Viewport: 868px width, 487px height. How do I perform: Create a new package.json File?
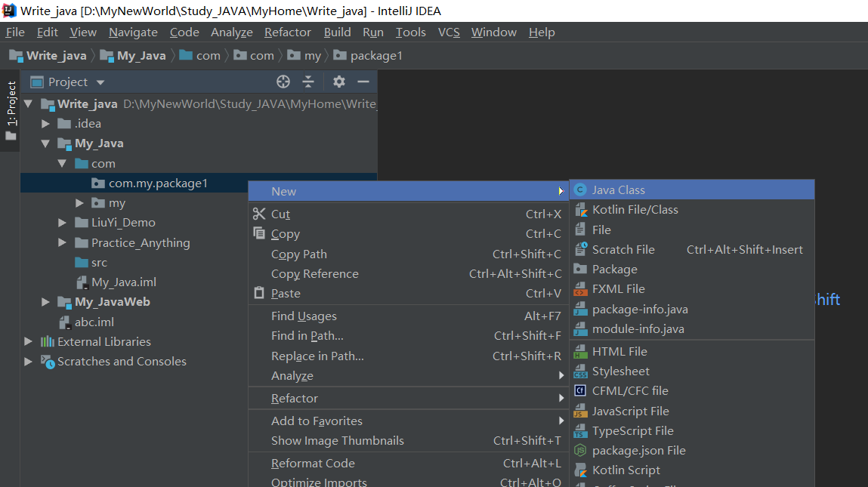(x=637, y=450)
